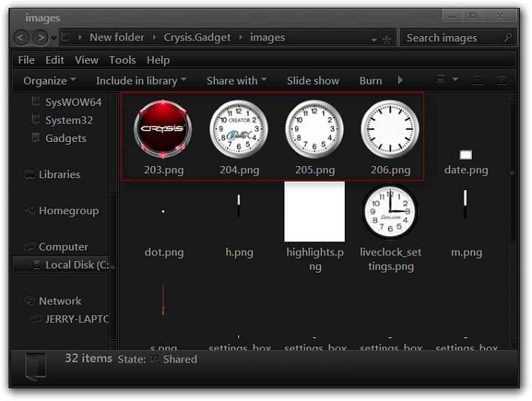
Task: Select the 205.png clock thumbnail
Action: coord(314,129)
